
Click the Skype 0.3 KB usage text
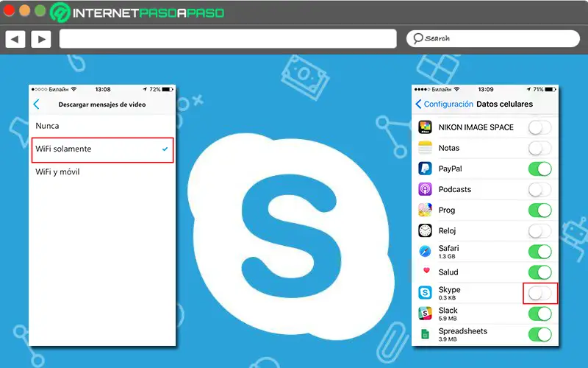coord(447,297)
